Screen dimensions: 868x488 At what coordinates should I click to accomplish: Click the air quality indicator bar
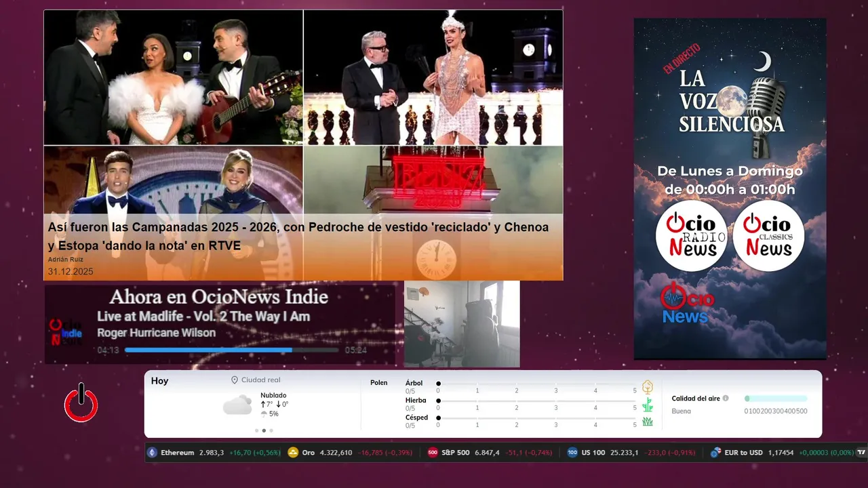click(776, 399)
